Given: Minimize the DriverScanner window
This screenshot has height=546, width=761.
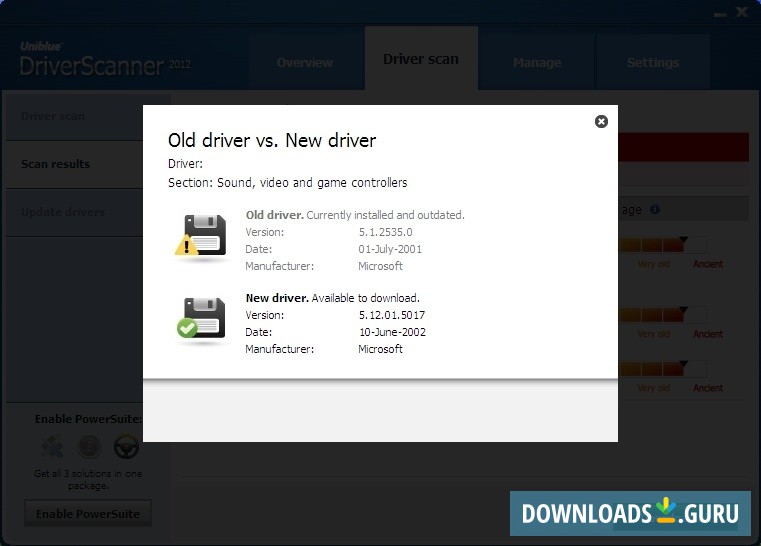Looking at the screenshot, I should [x=720, y=15].
